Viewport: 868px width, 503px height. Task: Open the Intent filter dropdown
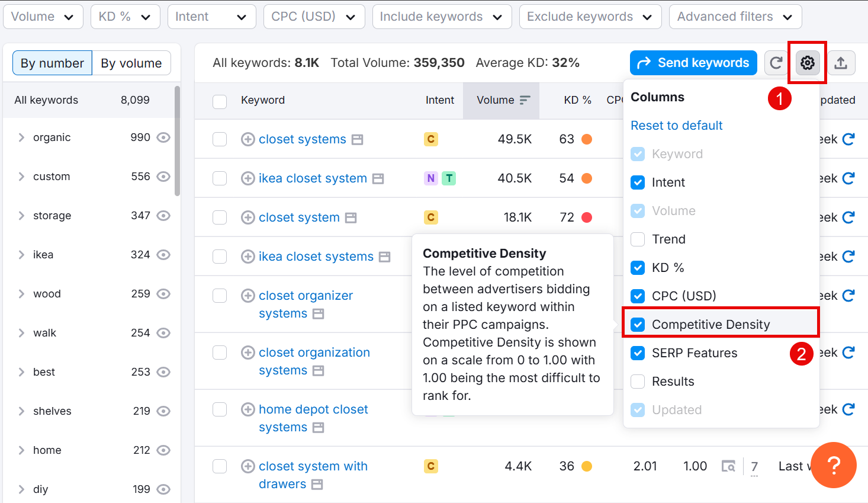[211, 17]
